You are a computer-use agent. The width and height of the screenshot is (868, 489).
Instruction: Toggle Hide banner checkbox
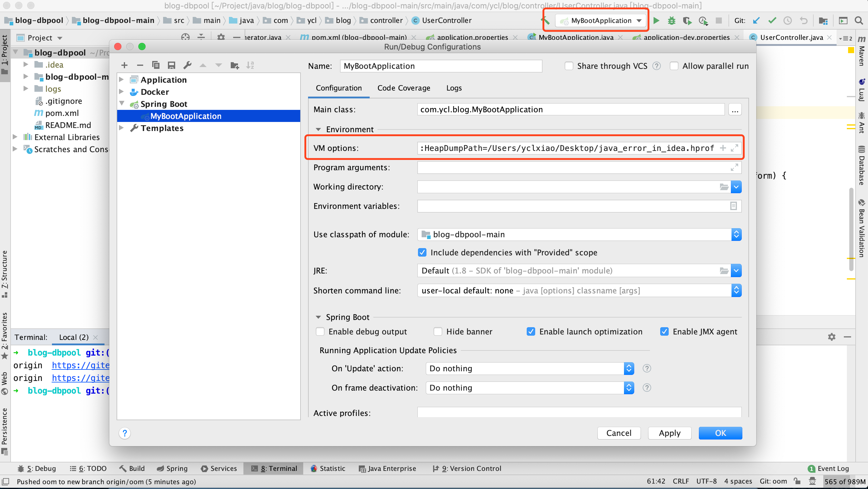(438, 332)
